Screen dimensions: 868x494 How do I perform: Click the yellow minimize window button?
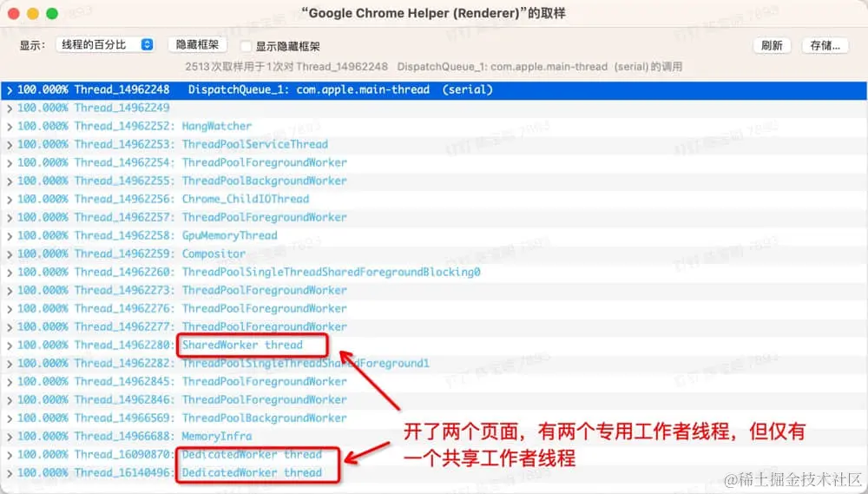(33, 14)
